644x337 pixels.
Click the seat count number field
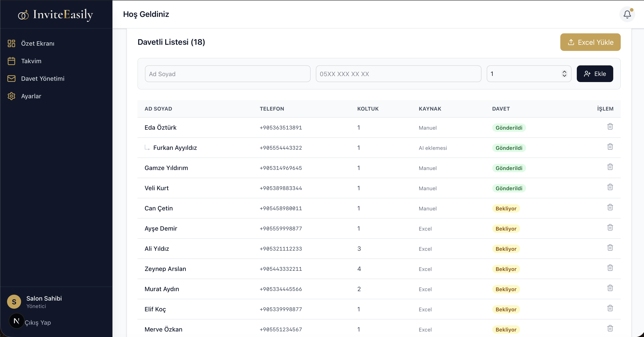pyautogui.click(x=529, y=74)
